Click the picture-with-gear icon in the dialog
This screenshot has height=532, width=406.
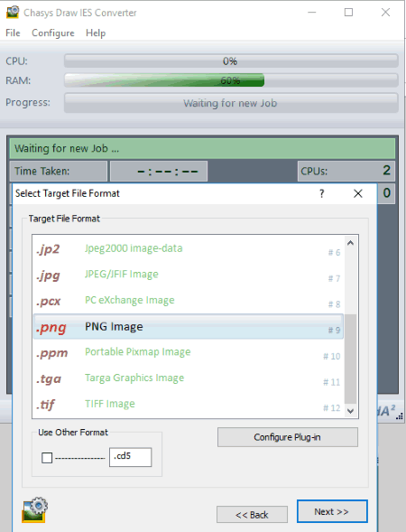pos(35,509)
